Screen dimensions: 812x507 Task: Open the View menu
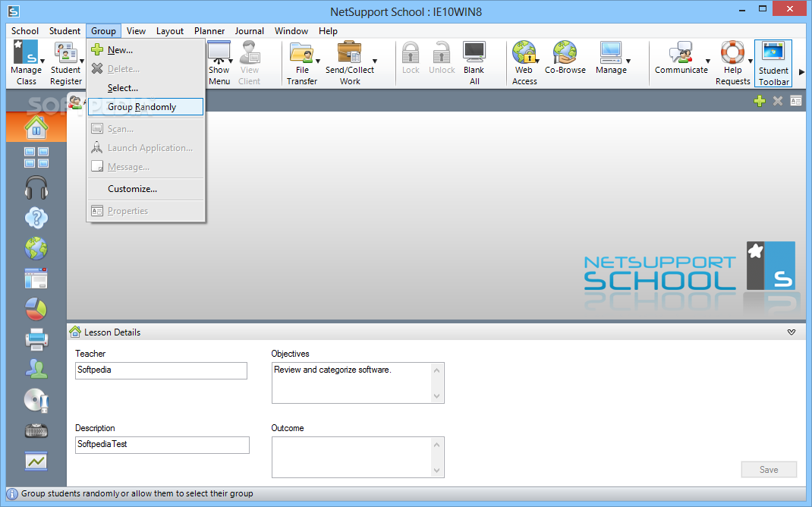click(136, 31)
